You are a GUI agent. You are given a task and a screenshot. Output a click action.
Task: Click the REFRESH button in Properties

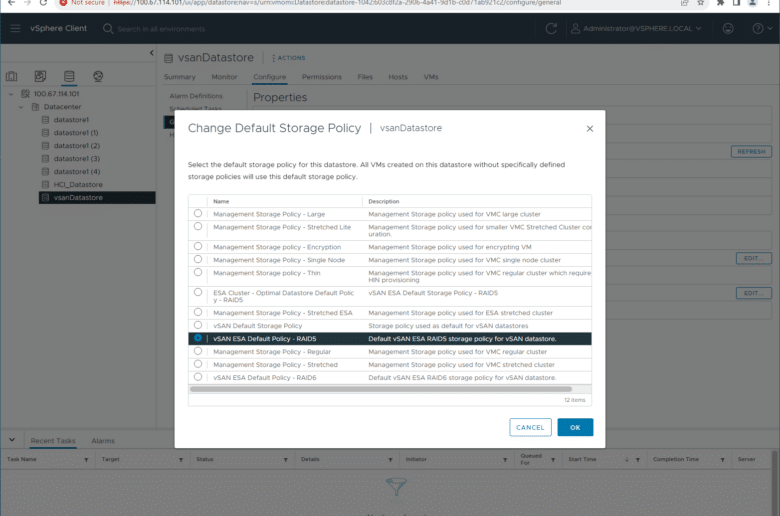coord(751,151)
